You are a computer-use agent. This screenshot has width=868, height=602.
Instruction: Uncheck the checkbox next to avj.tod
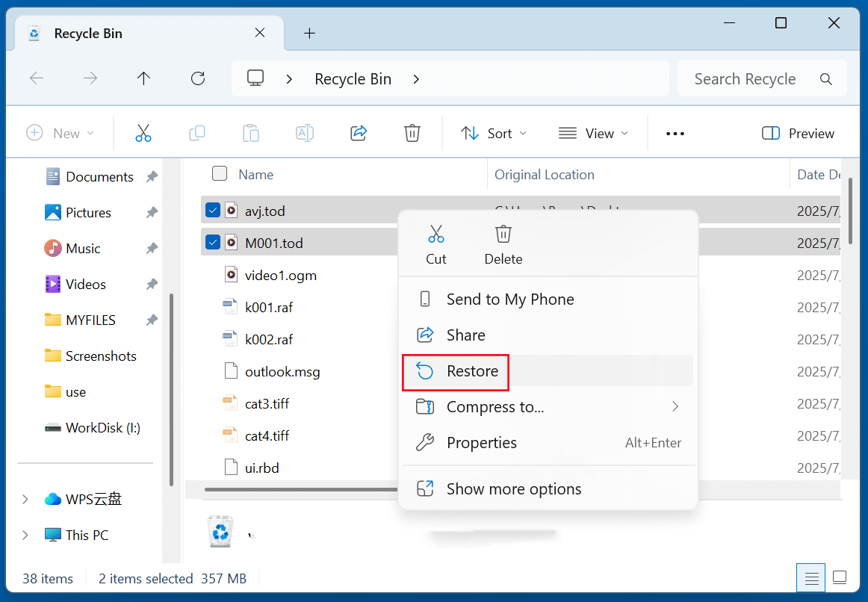point(211,210)
